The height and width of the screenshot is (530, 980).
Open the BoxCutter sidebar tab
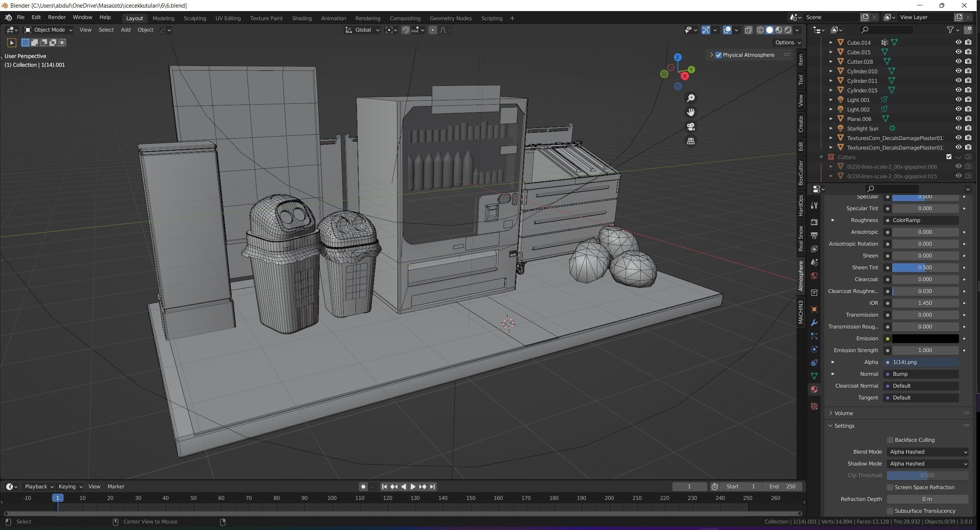801,172
